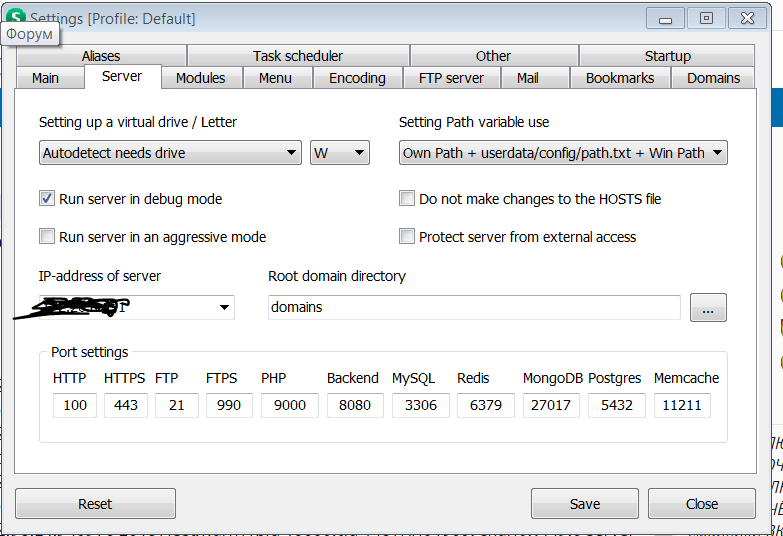Click the MySQL port field showing 3306
This screenshot has height=536, width=783.
420,405
